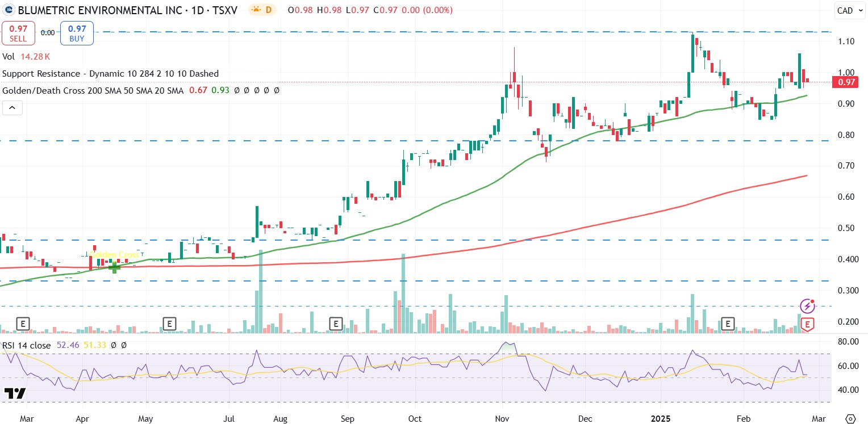Click the 200 SMA value 0.67
This screenshot has height=424, width=868.
coord(198,90)
